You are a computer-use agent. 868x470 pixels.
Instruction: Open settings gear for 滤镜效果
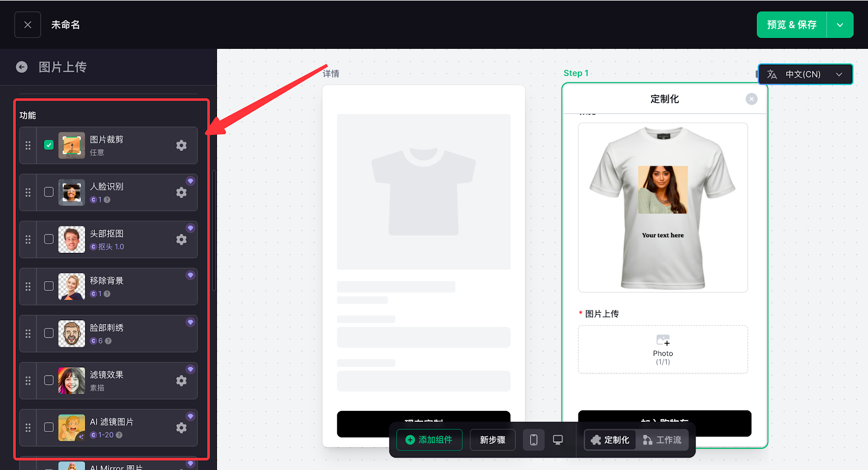pos(181,381)
